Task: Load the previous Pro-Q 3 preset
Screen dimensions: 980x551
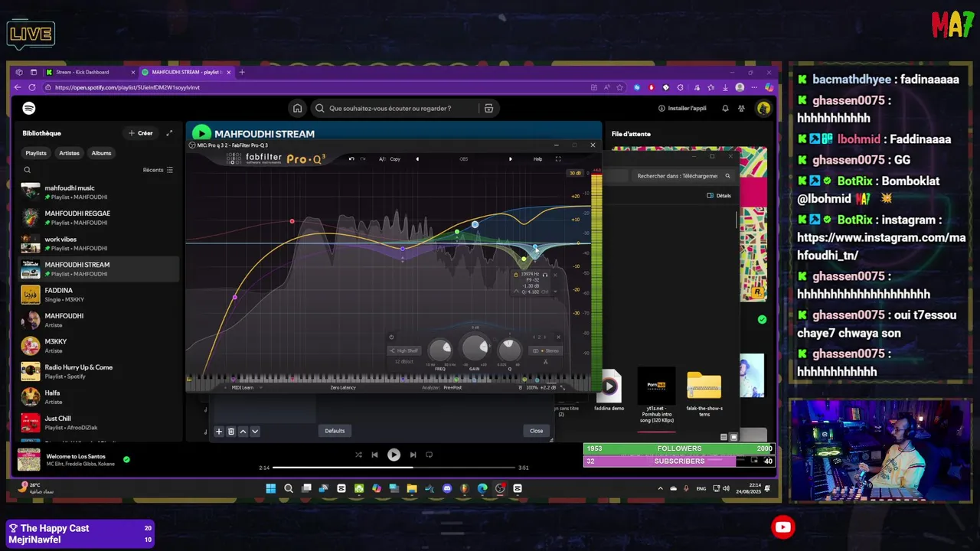Action: click(x=417, y=159)
